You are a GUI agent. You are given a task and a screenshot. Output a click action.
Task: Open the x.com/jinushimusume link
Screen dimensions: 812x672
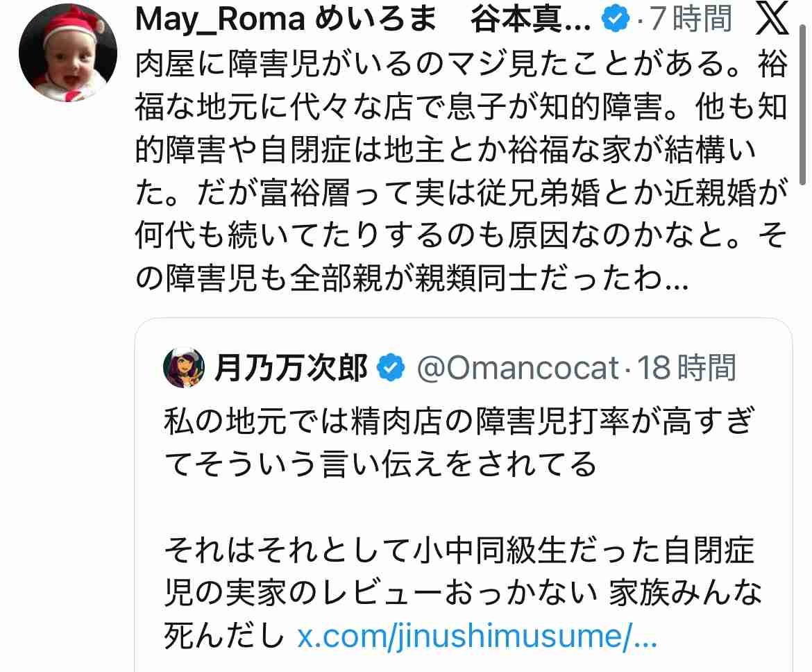tap(477, 636)
